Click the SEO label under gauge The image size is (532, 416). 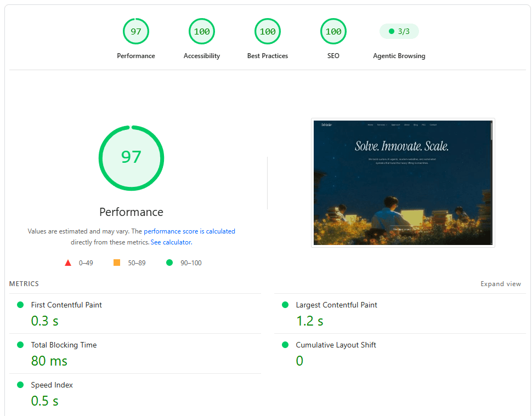pyautogui.click(x=333, y=55)
